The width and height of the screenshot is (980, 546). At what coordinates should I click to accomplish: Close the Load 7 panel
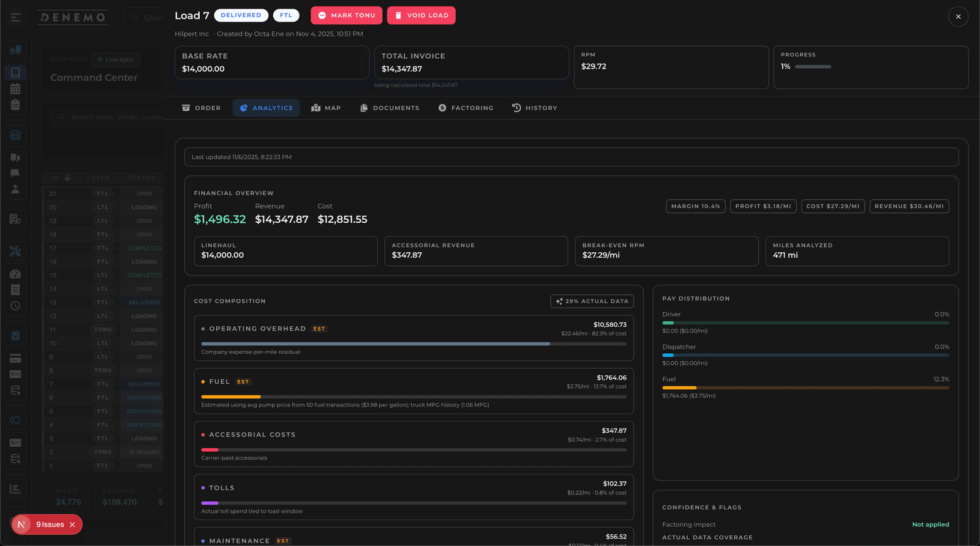coord(958,17)
